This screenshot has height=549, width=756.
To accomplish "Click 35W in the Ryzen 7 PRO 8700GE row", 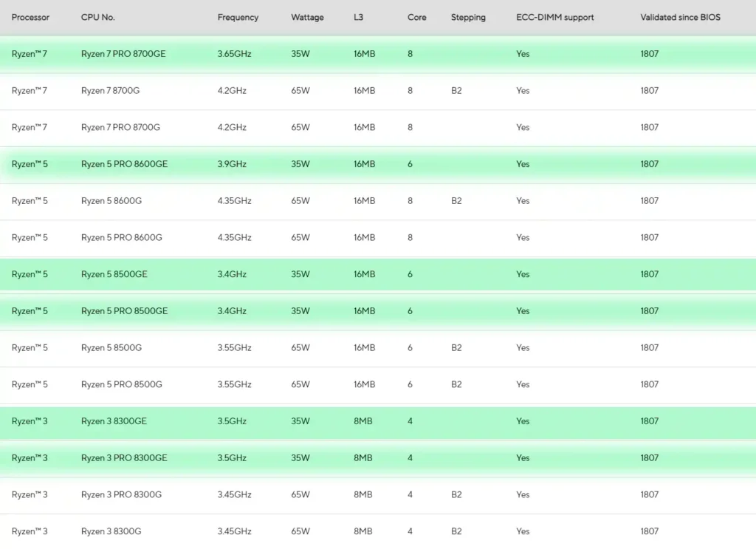I will coord(300,54).
